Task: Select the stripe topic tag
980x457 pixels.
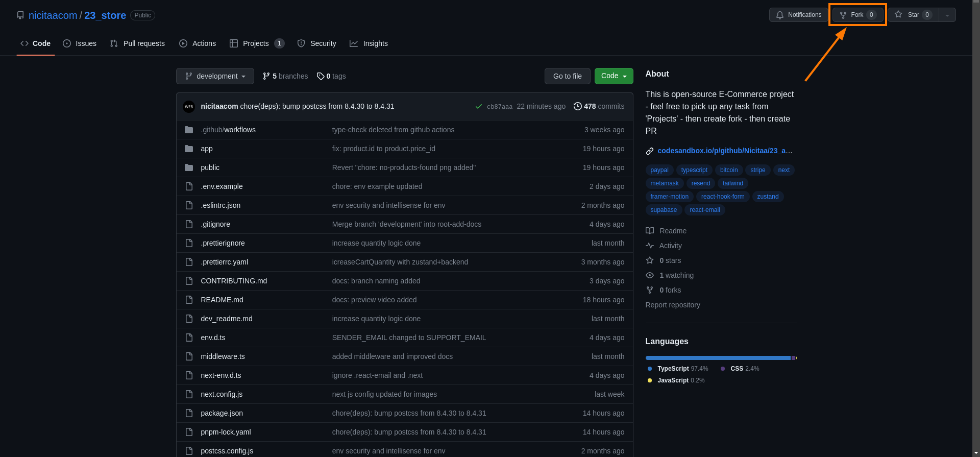Action: [758, 170]
